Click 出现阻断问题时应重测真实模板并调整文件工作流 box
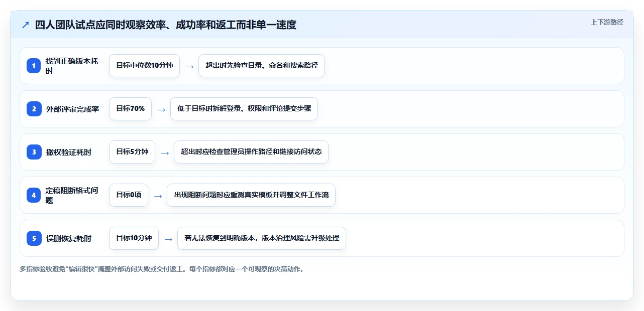 click(x=251, y=195)
